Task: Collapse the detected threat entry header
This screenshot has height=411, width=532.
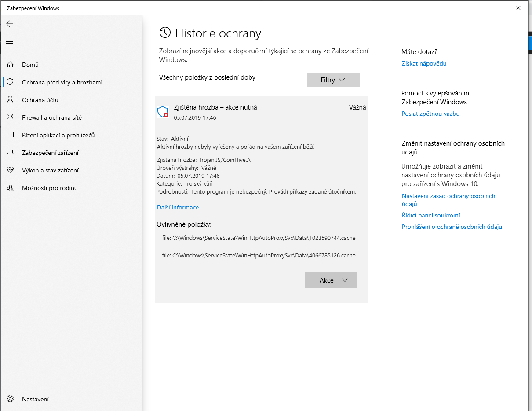Action: click(261, 111)
